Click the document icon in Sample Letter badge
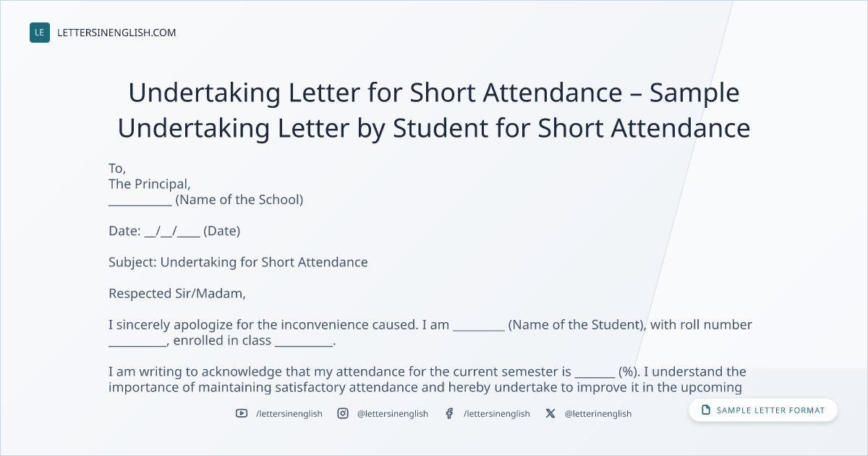 (x=706, y=410)
